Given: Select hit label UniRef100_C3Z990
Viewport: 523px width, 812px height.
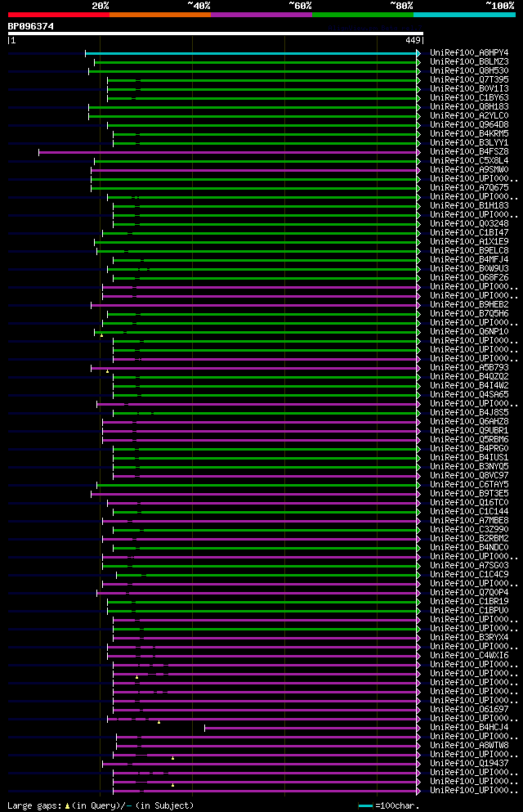Looking at the screenshot, I should [469, 529].
